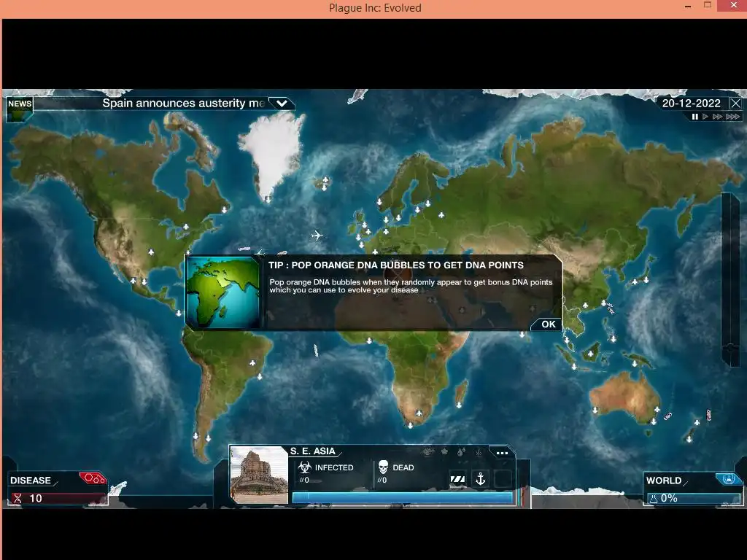Open the three-dots country details button
The width and height of the screenshot is (747, 560).
[x=502, y=453]
